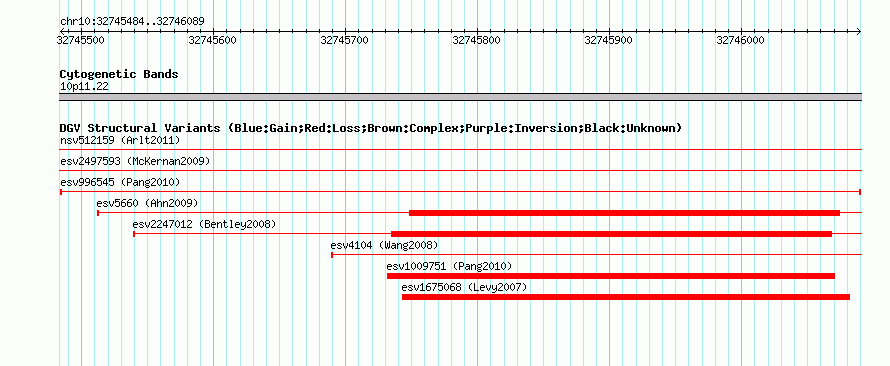The width and height of the screenshot is (890, 366).
Task: Select the 10p11.22 band label
Action: (84, 87)
